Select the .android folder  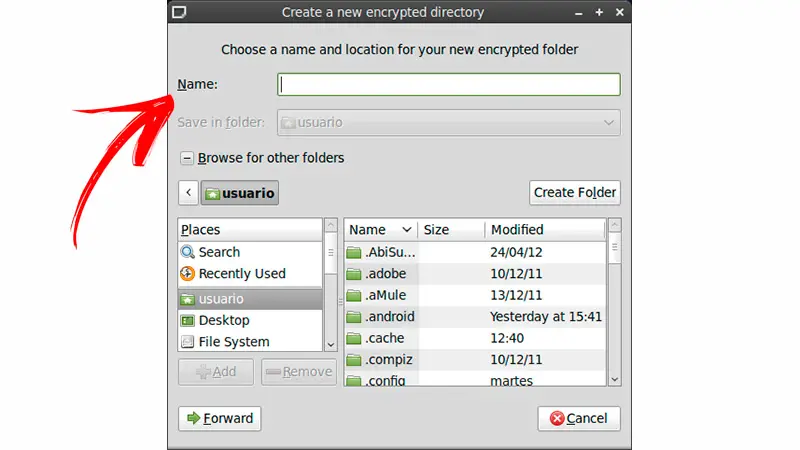coord(475,317)
